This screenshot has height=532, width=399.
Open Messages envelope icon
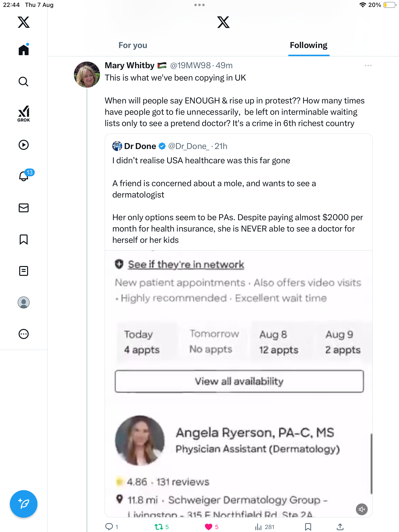click(x=24, y=208)
